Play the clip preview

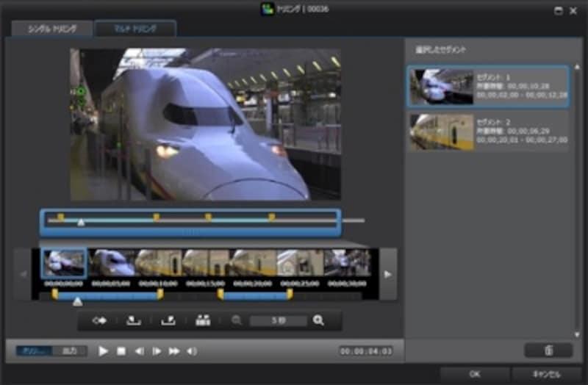tap(103, 351)
